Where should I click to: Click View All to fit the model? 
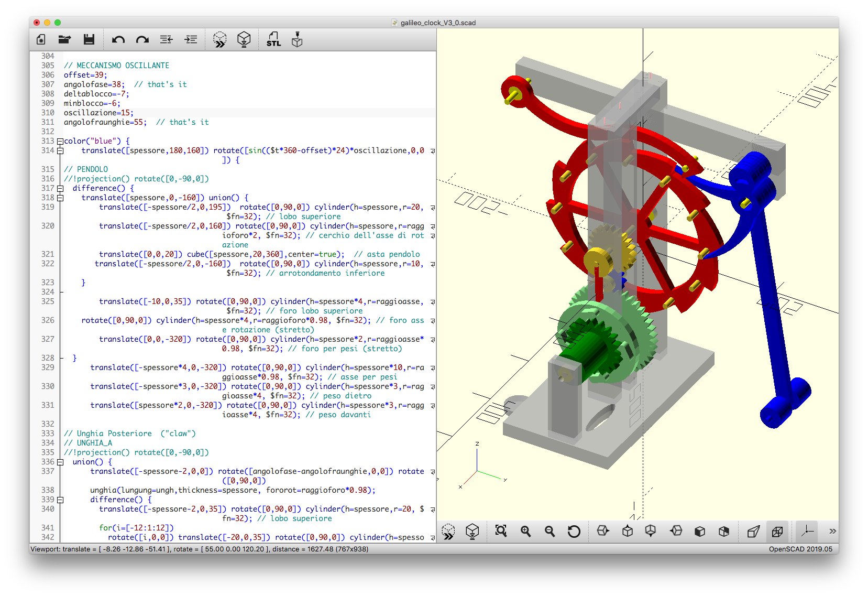coord(501,532)
